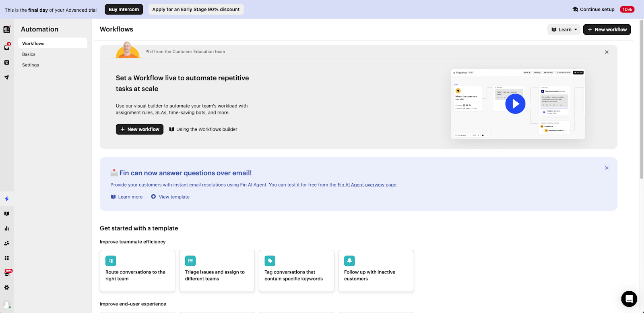644x313 pixels.
Task: Click the 'Automation' sidebar title
Action: (x=39, y=29)
